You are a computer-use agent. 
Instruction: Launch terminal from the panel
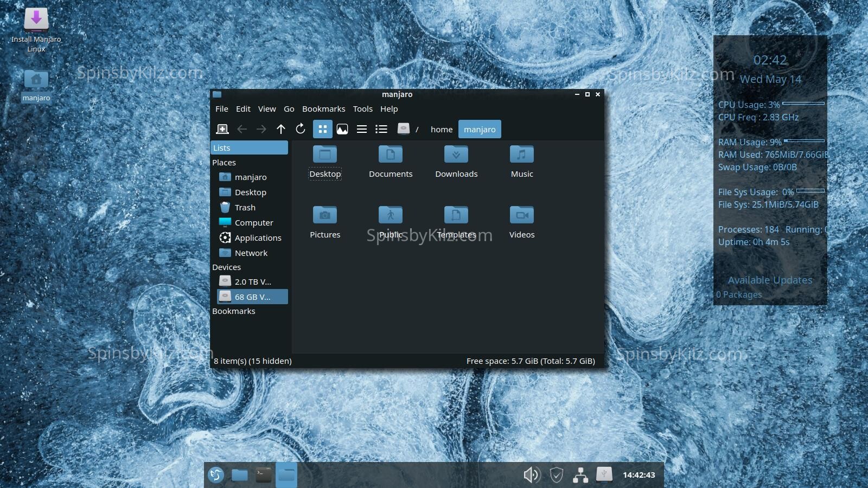click(x=264, y=475)
